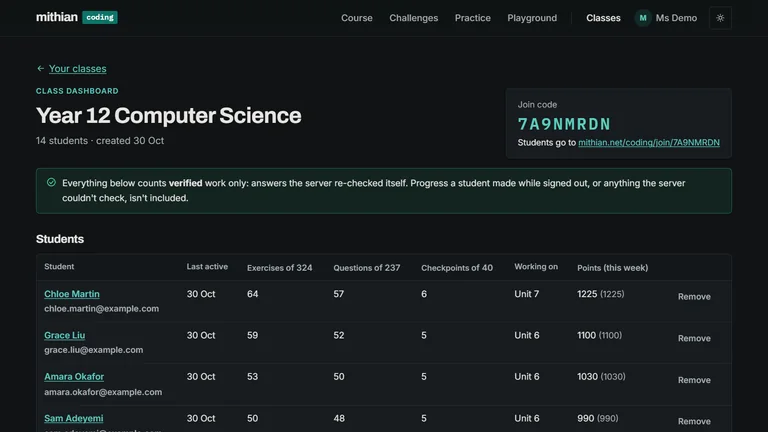The image size is (768, 432).
Task: Click the Year 12 Computer Science heading
Action: 168,116
